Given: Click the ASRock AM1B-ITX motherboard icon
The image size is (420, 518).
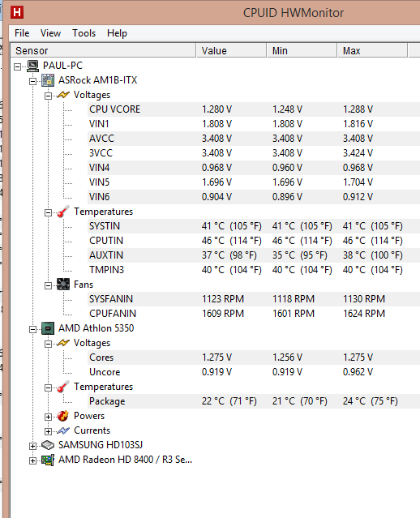Looking at the screenshot, I should click(x=48, y=80).
